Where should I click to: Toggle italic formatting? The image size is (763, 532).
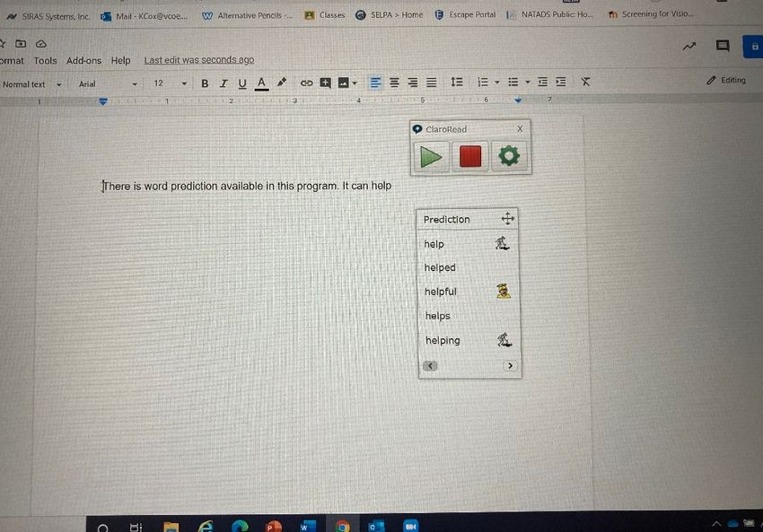tap(224, 83)
